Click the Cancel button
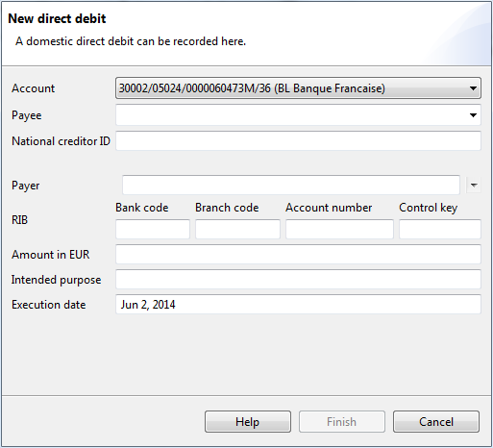This screenshot has height=448, width=493. pyautogui.click(x=436, y=422)
